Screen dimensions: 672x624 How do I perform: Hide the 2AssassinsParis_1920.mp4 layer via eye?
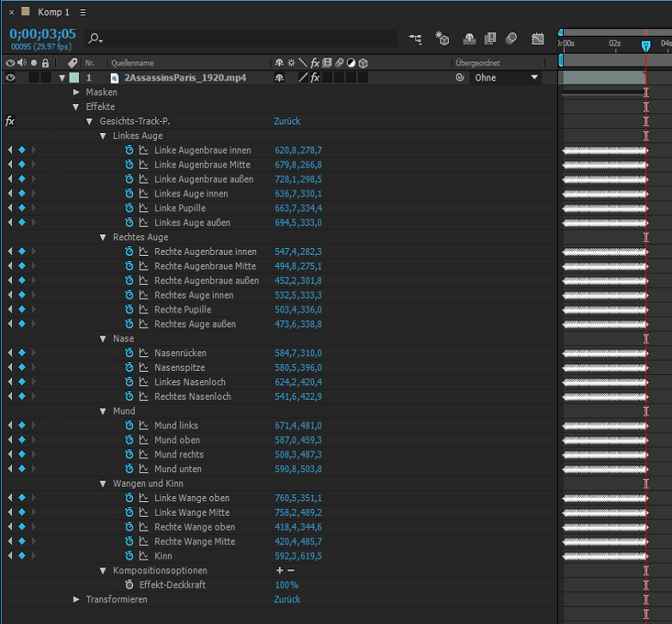coord(10,77)
